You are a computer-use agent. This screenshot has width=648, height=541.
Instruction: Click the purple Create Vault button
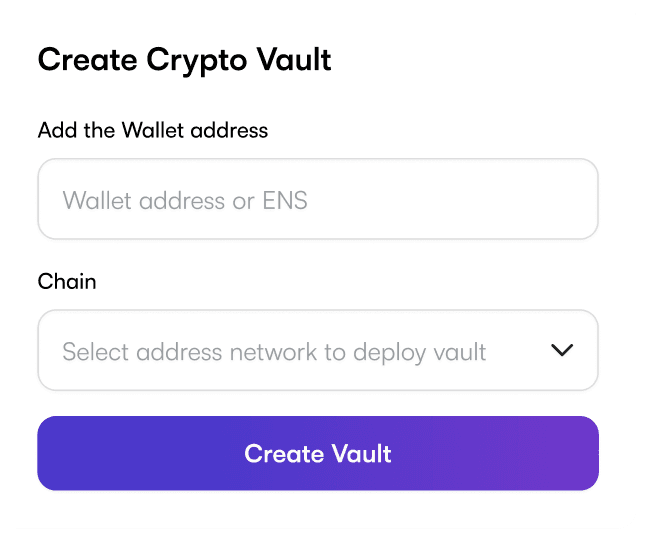(x=317, y=453)
